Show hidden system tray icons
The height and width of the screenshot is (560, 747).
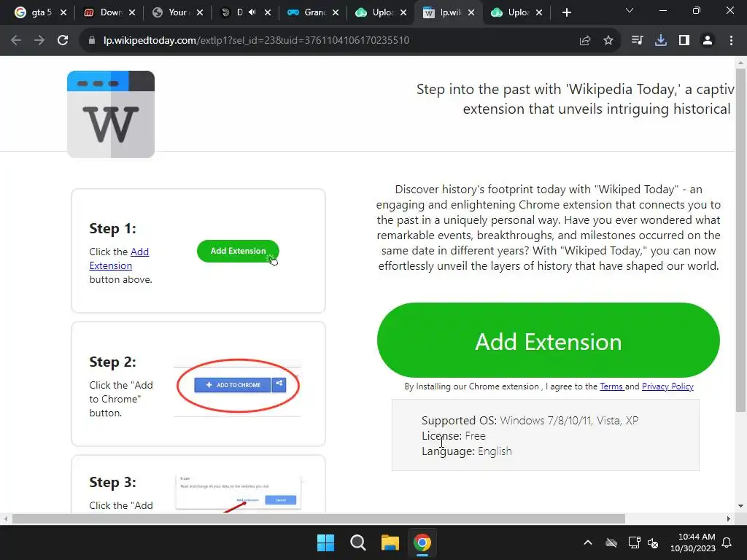588,542
